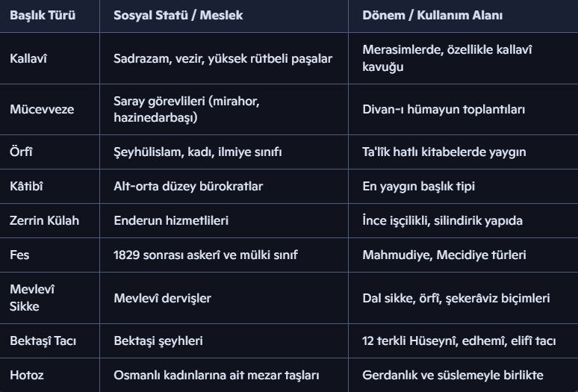Select the "Sosyal Statü / Meslek" header

click(178, 15)
